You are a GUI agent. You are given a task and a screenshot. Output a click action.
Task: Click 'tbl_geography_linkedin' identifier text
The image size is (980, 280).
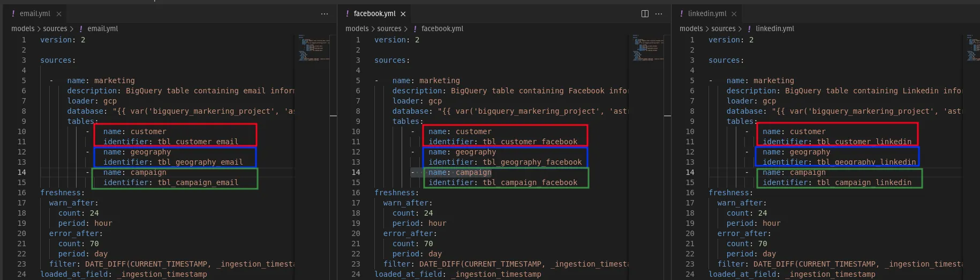pos(866,163)
